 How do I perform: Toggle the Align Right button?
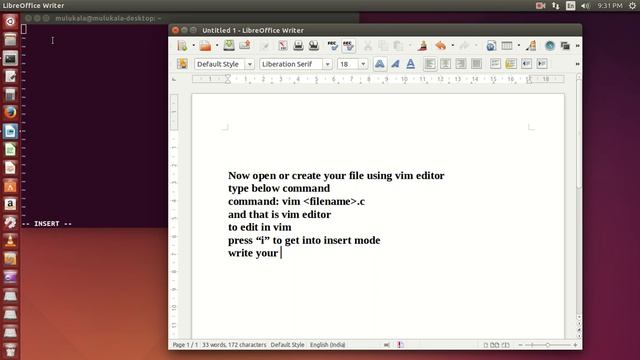(x=461, y=64)
